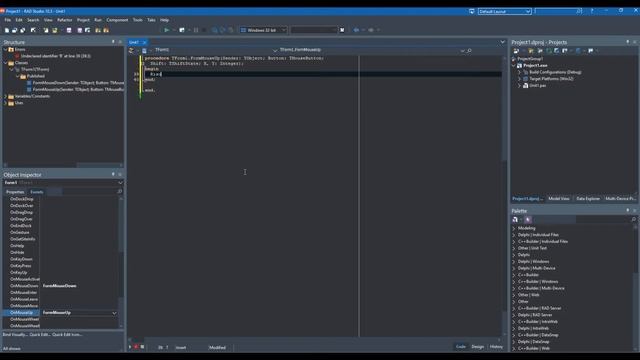Expand the Modeling palette category
The image size is (640, 360).
pyautogui.click(x=514, y=228)
